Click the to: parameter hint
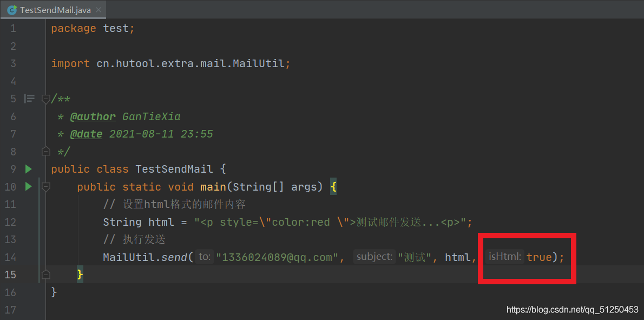 (x=205, y=257)
